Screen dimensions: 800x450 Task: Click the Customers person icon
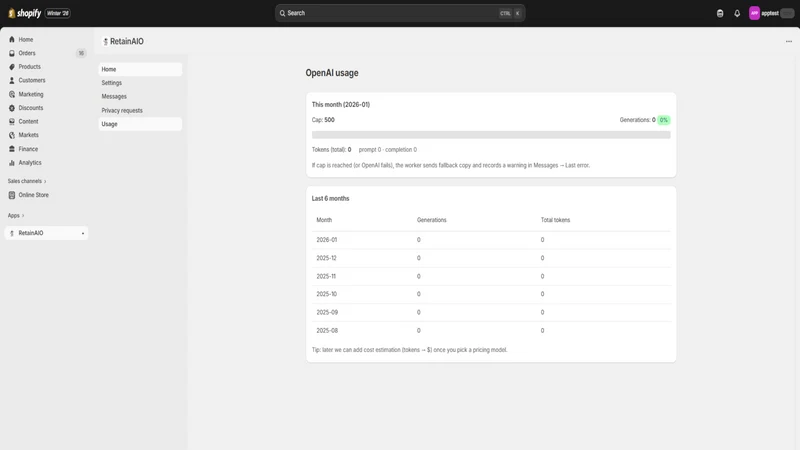(12, 81)
